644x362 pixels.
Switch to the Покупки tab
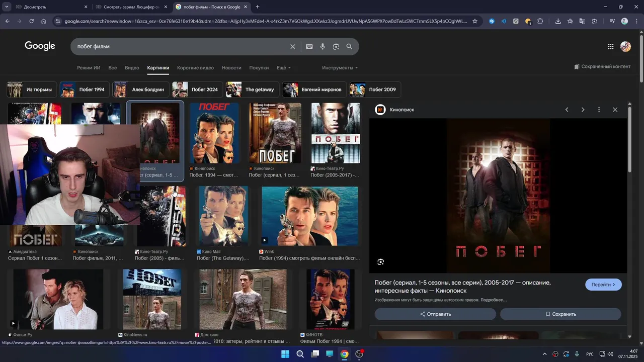coord(259,68)
